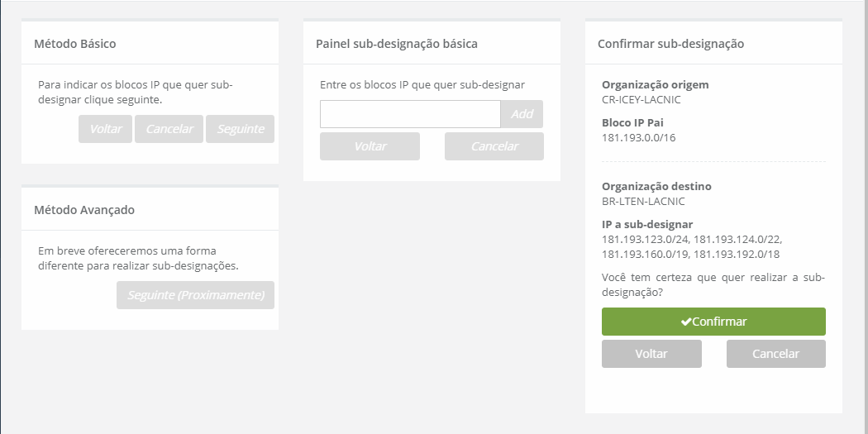Click the IP a sub-designar label
Viewport: 868px width, 434px height.
tap(647, 225)
